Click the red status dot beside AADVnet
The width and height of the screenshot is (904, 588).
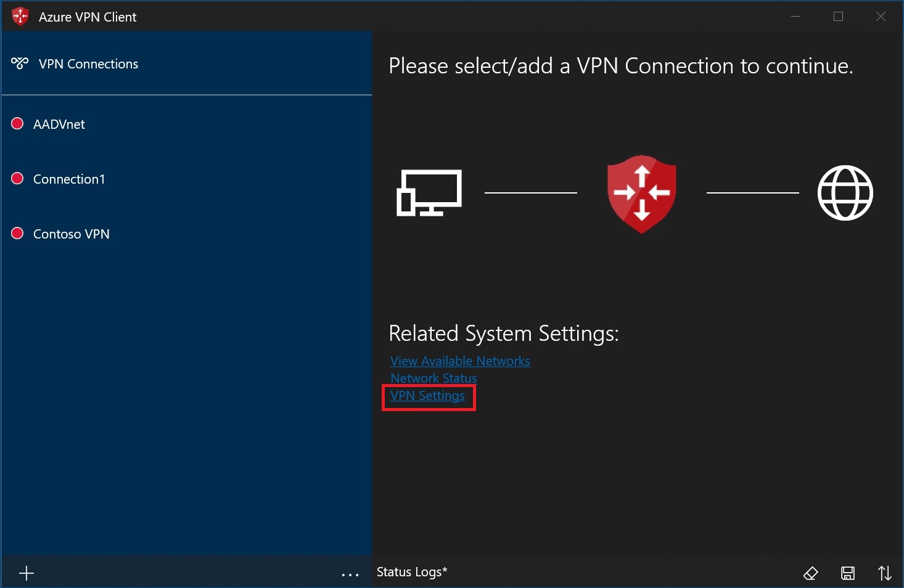[18, 124]
